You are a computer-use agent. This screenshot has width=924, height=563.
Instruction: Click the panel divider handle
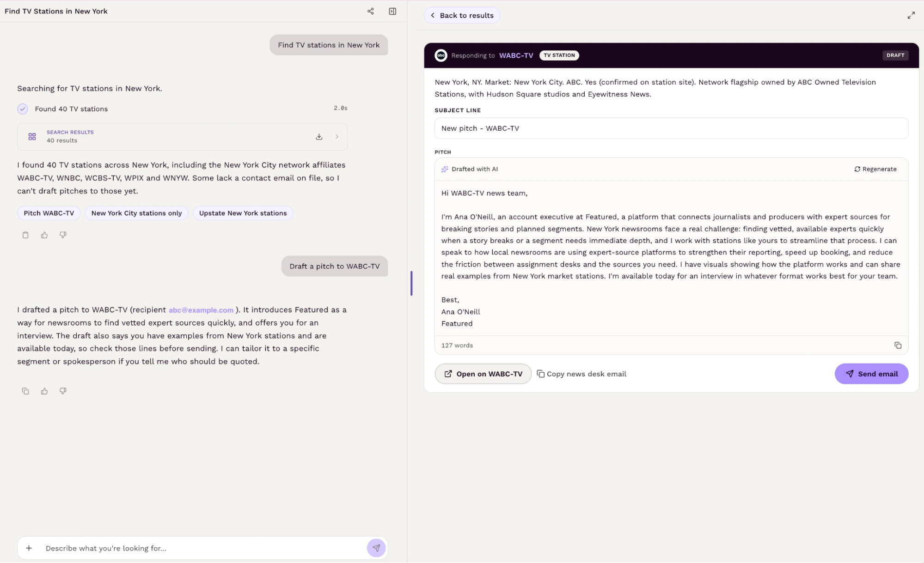[x=411, y=283]
